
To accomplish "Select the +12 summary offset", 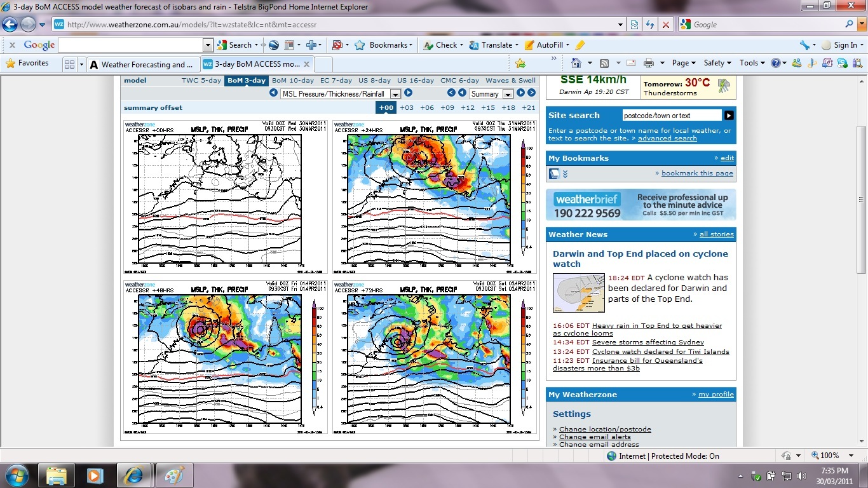I will click(468, 108).
